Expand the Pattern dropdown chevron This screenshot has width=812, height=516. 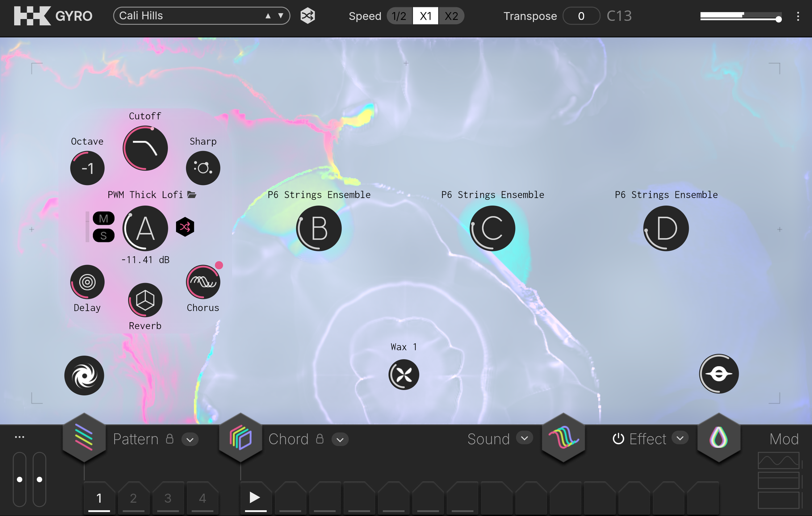(x=190, y=439)
